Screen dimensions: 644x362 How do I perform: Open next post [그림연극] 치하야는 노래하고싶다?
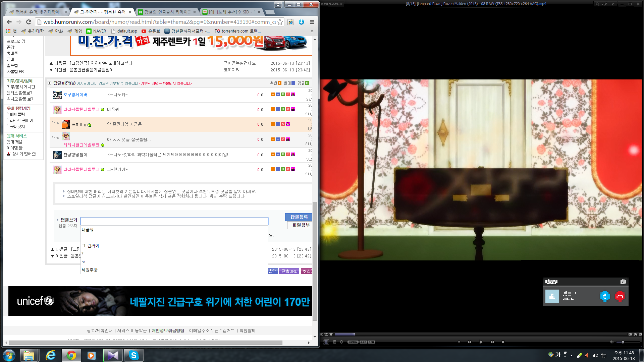[x=102, y=63]
